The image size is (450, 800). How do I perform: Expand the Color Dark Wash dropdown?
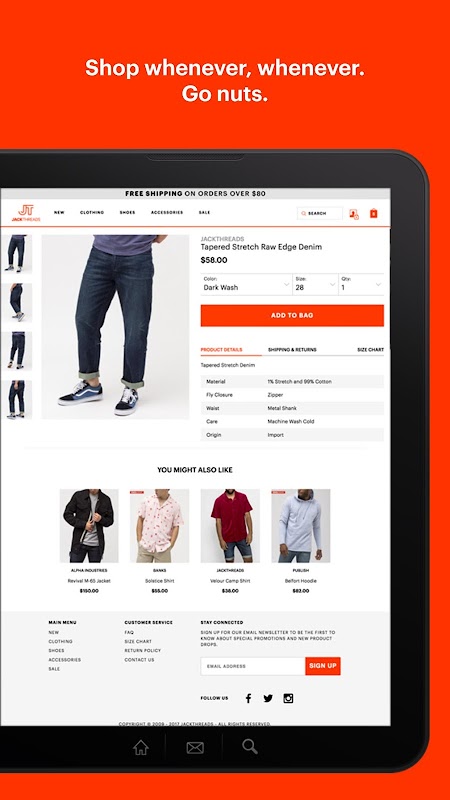[x=246, y=284]
